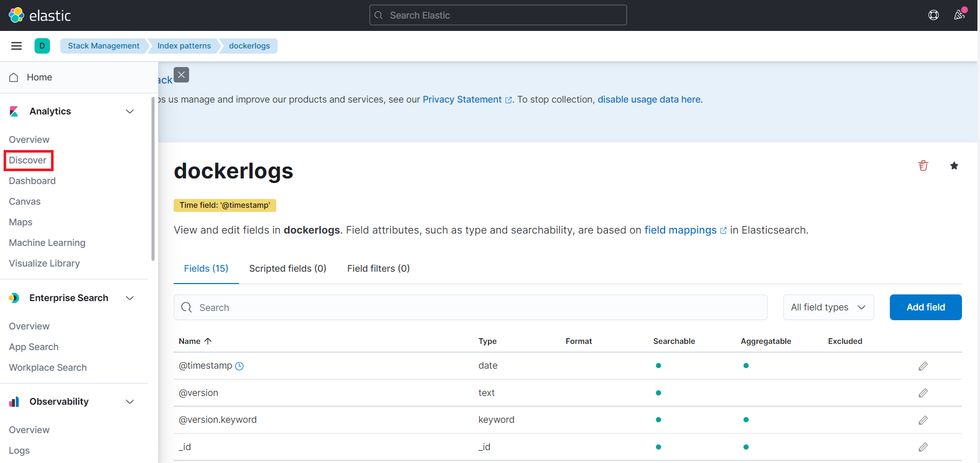Click the clock icon next to @timestamp
Viewport: 980px width, 463px height.
click(x=240, y=366)
